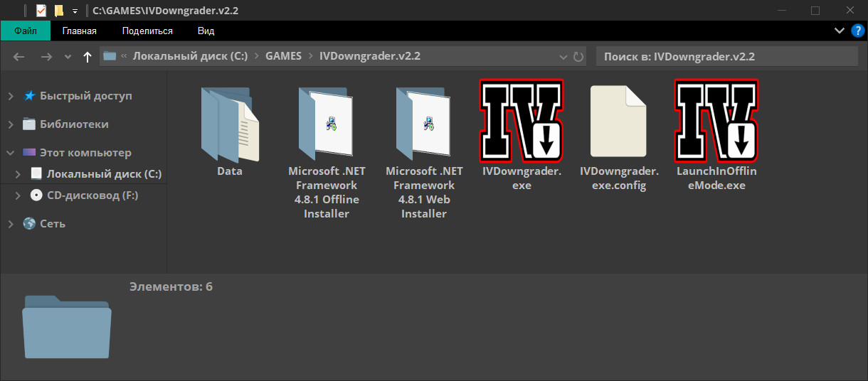Expand the ribbon with the chevron
Viewport: 868px width, 381px height.
tap(840, 31)
